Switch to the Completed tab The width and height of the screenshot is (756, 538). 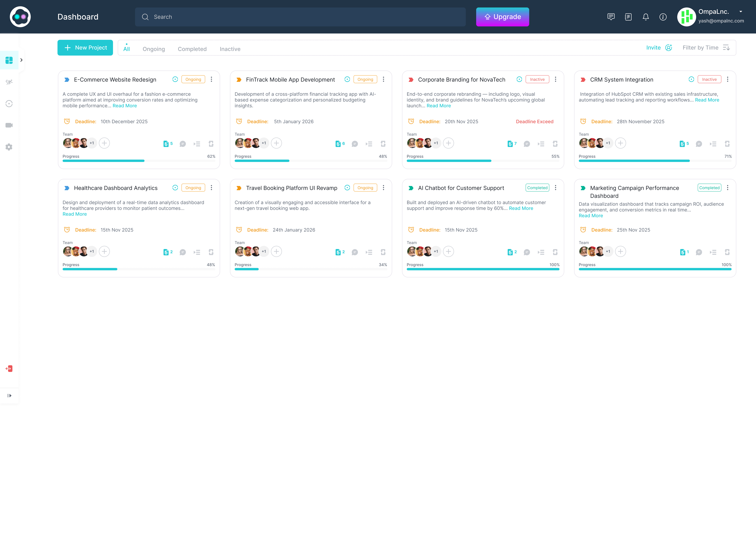[x=192, y=49]
